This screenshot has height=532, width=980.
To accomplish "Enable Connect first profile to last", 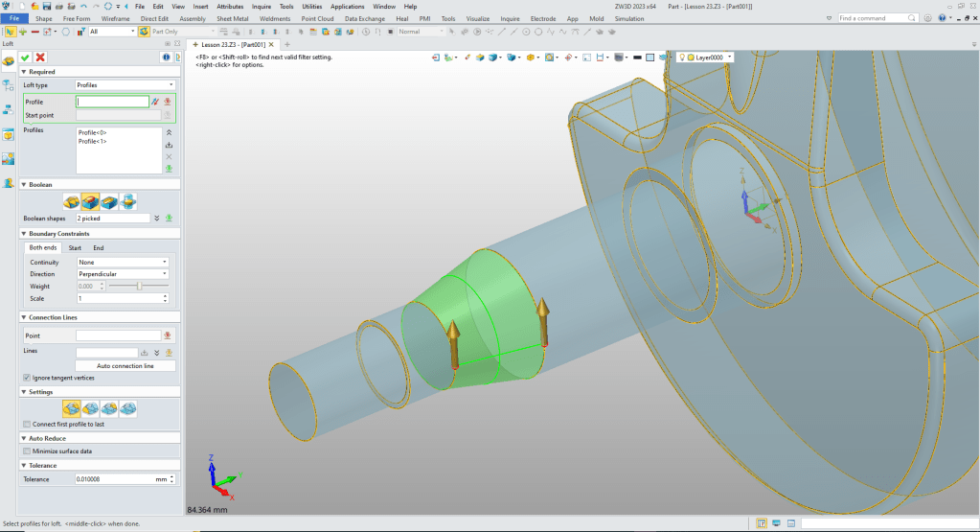I will click(26, 424).
